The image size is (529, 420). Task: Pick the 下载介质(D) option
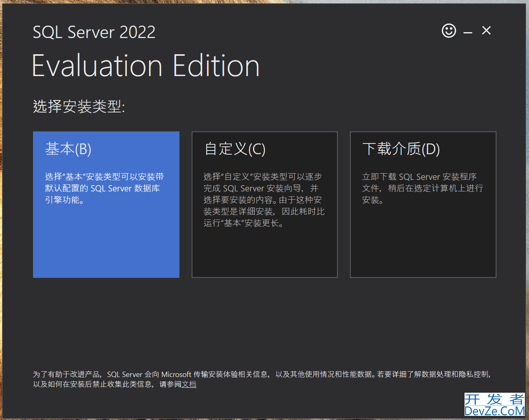[x=423, y=205]
